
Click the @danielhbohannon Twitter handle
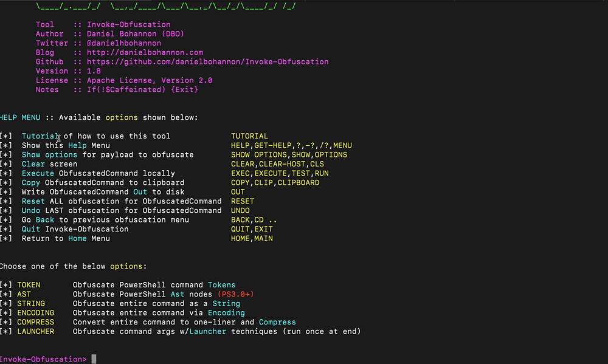(x=124, y=43)
